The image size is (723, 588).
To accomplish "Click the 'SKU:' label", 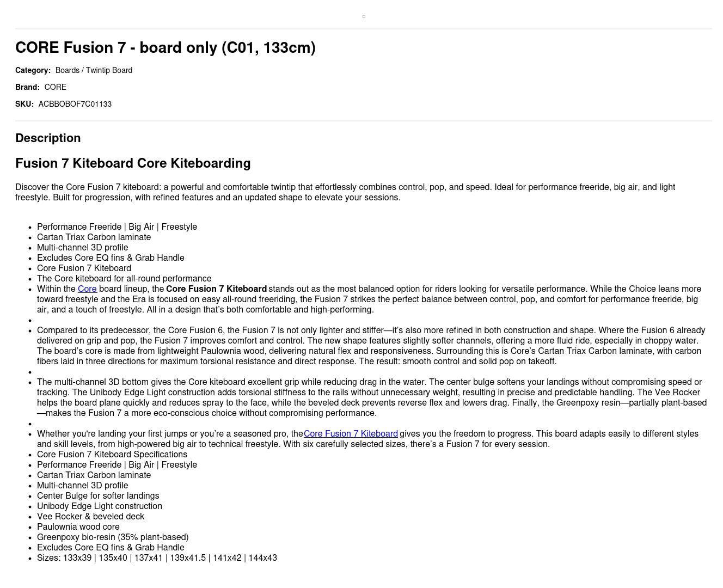I will point(24,104).
